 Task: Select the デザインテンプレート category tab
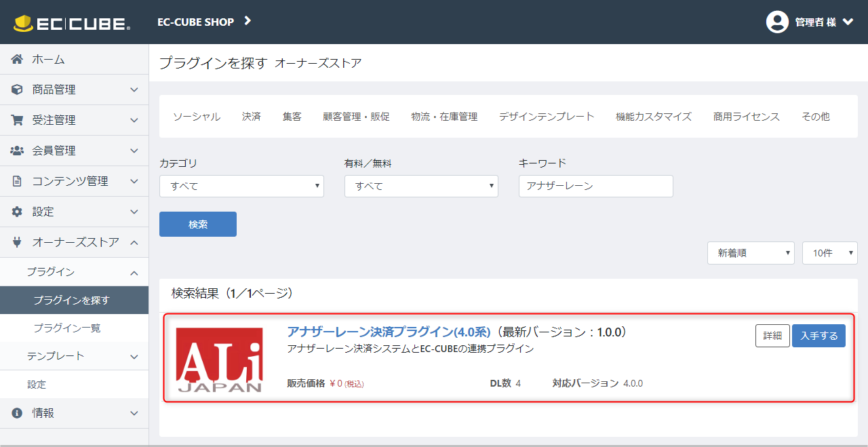point(547,117)
